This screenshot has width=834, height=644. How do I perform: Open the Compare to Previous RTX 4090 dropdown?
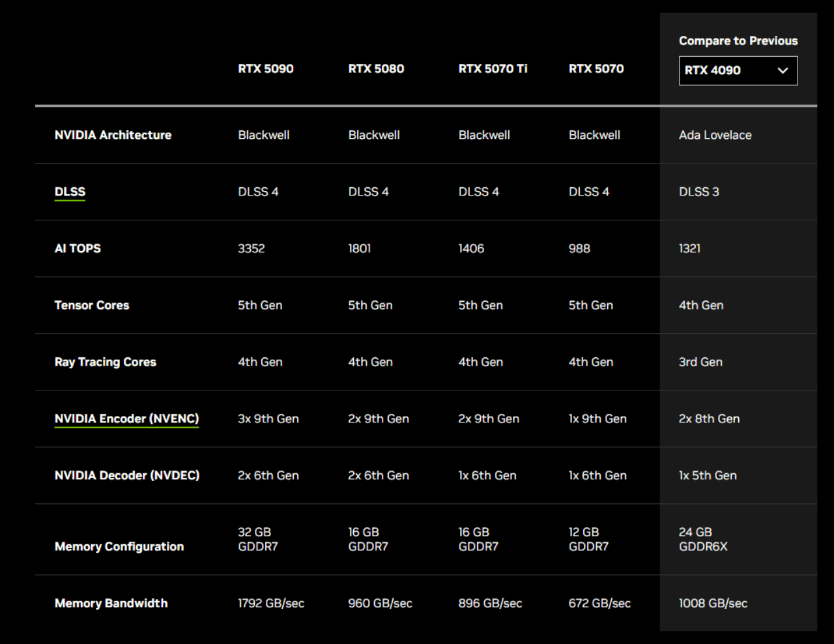coord(737,70)
